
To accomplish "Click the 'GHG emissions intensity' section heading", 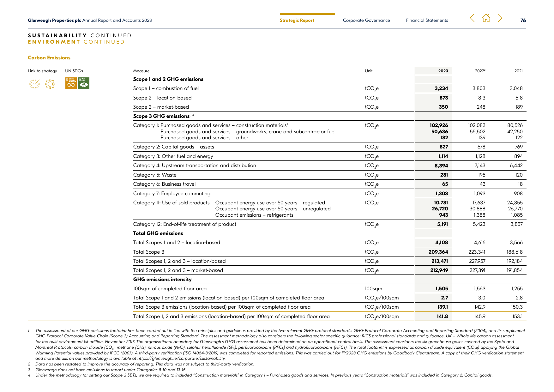I will pos(162,280).
